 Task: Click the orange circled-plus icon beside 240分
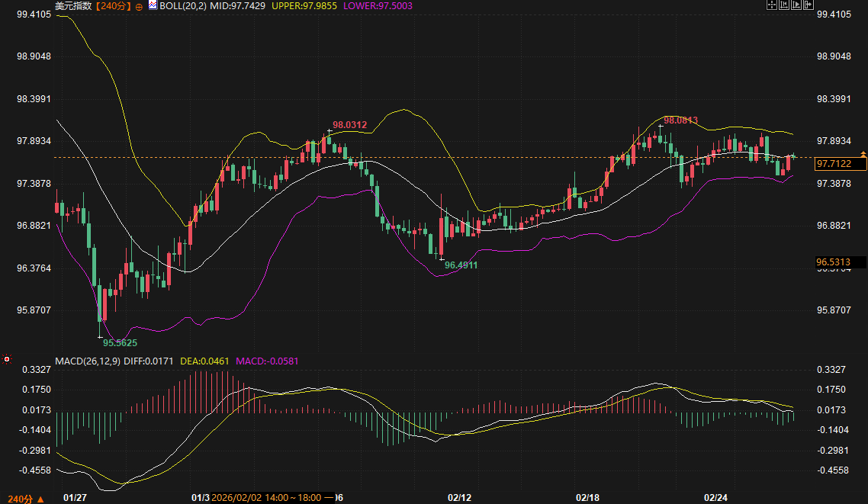click(x=139, y=6)
